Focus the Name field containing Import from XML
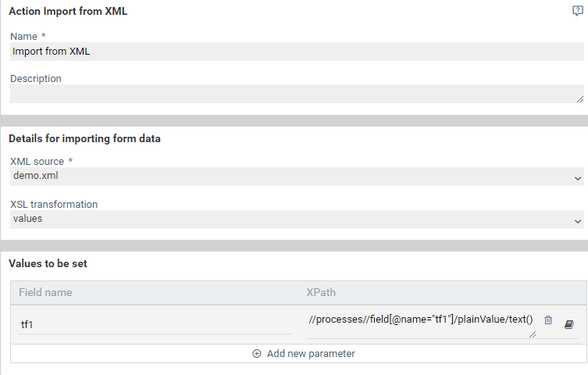 point(297,52)
